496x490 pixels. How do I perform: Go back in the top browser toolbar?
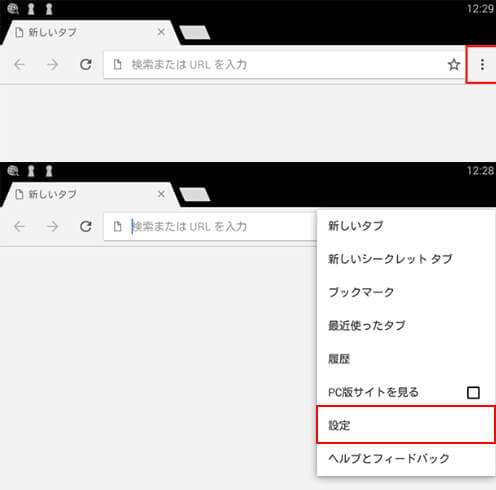[19, 64]
